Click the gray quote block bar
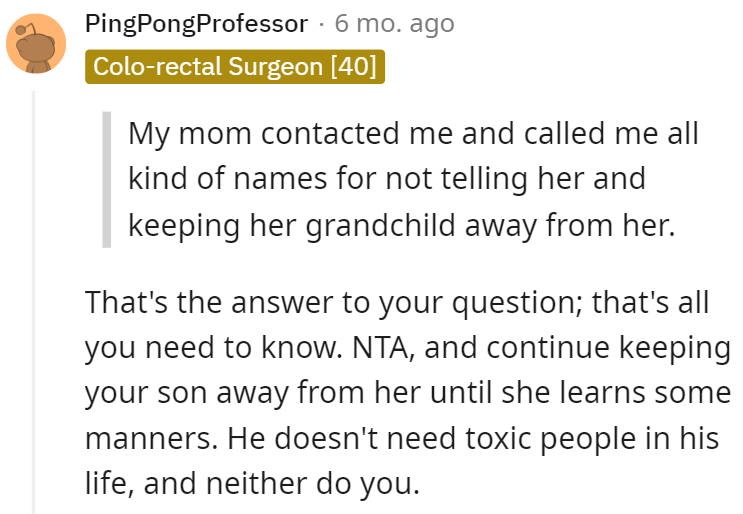The image size is (743, 514). 107,179
